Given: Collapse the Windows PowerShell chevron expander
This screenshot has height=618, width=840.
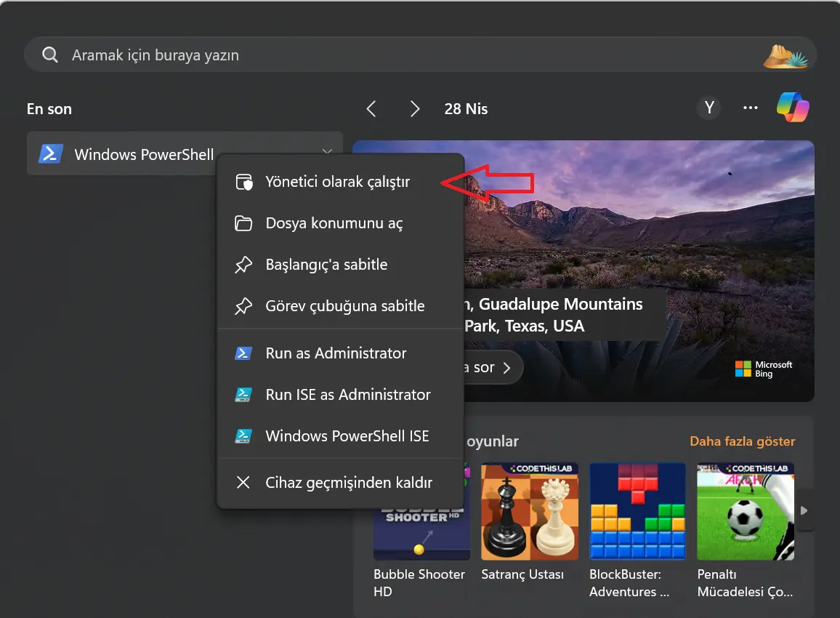Looking at the screenshot, I should (x=327, y=151).
